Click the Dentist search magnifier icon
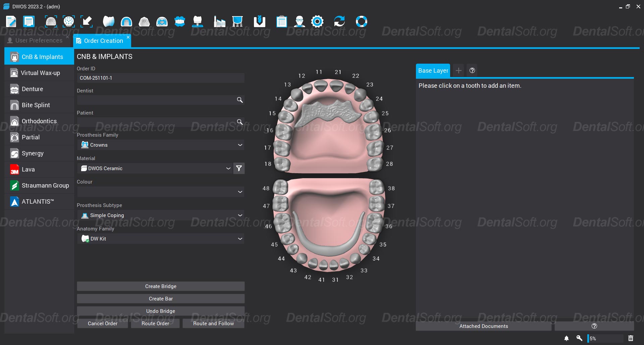This screenshot has height=345, width=644. pyautogui.click(x=240, y=100)
